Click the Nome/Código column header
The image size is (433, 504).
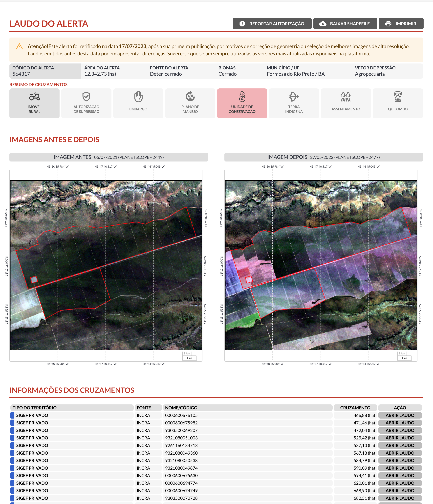[248, 408]
